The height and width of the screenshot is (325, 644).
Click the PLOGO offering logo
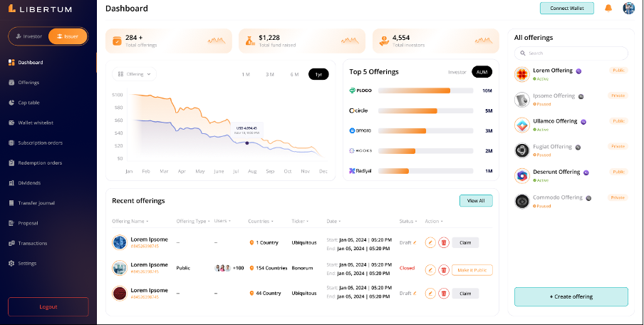(360, 91)
